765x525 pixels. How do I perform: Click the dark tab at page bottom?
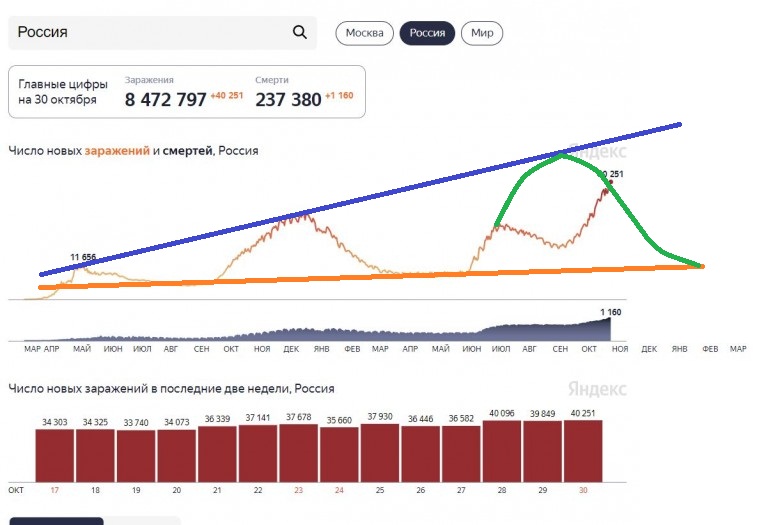click(x=56, y=522)
